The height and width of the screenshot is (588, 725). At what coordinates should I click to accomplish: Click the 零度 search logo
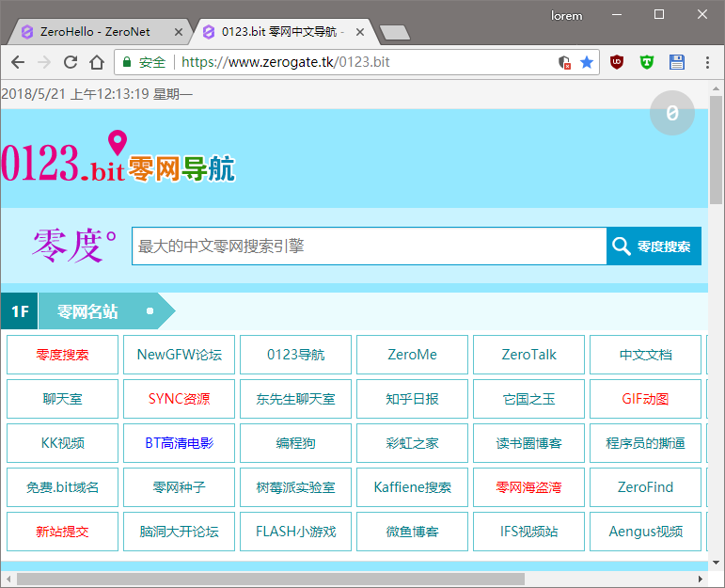74,246
